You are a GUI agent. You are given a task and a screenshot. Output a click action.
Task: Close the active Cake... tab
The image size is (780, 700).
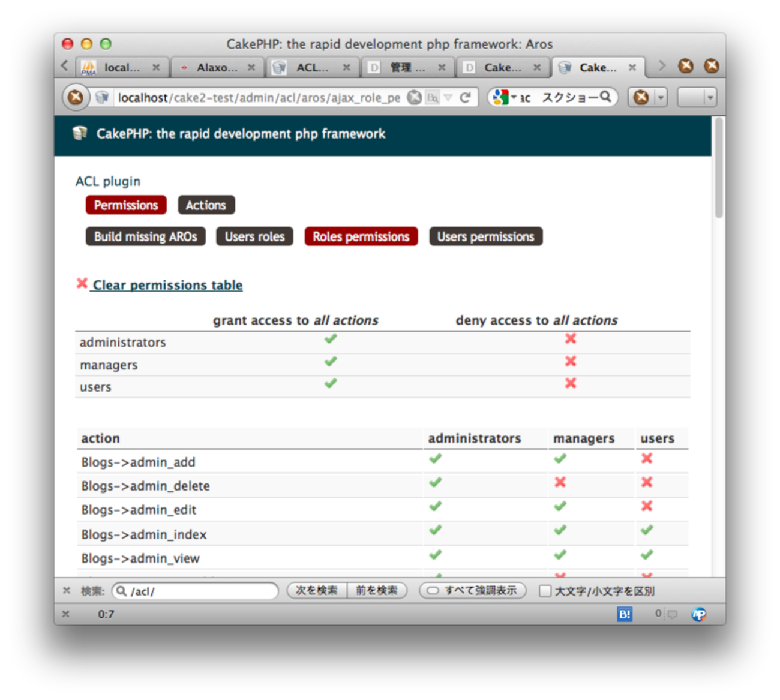coord(632,67)
